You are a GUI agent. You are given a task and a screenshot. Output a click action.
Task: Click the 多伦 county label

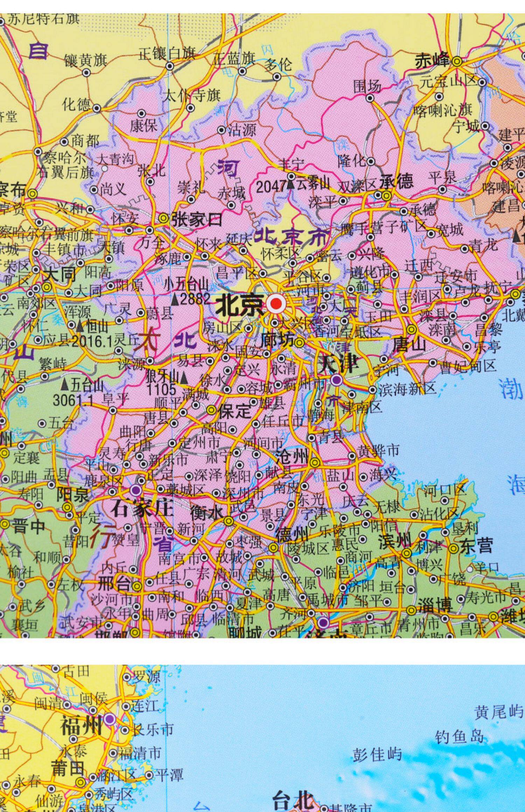click(278, 65)
